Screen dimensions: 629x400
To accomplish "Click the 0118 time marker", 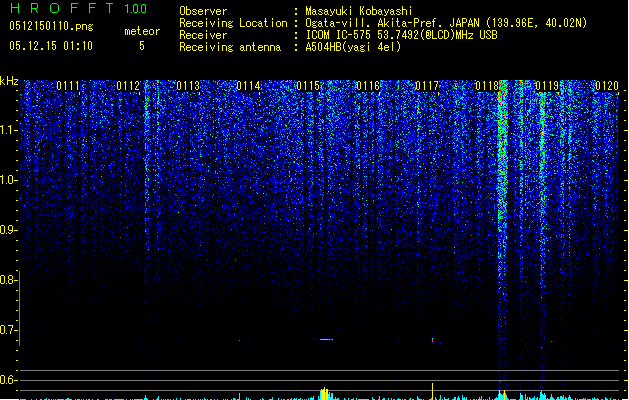I will [x=487, y=86].
